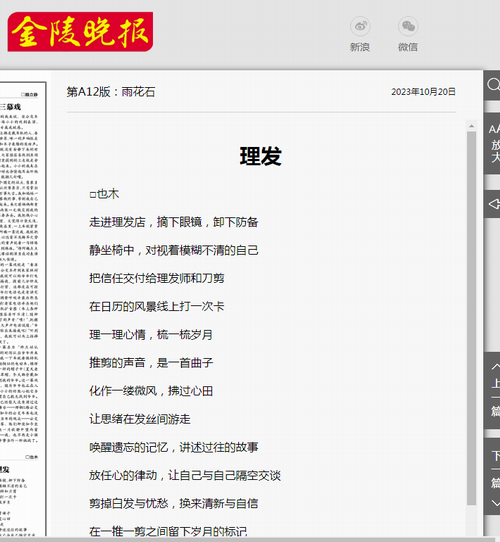Click the 金陵晚报 newspaper logo
This screenshot has width=500, height=542.
pos(80,32)
